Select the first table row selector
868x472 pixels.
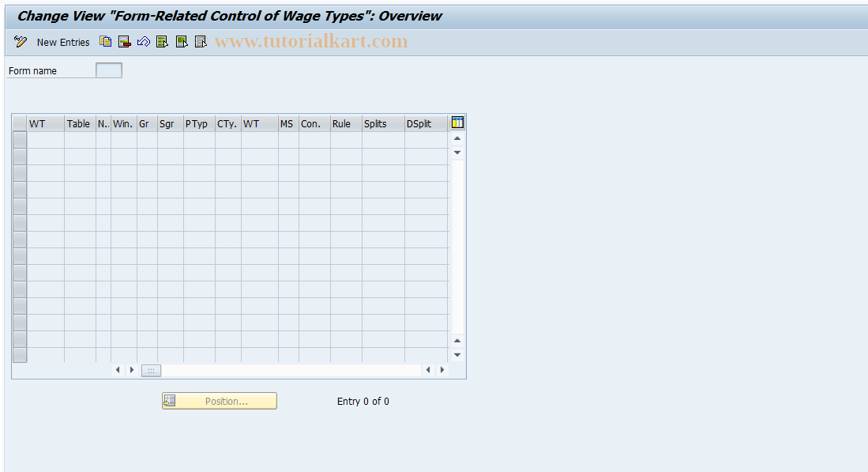tap(20, 140)
